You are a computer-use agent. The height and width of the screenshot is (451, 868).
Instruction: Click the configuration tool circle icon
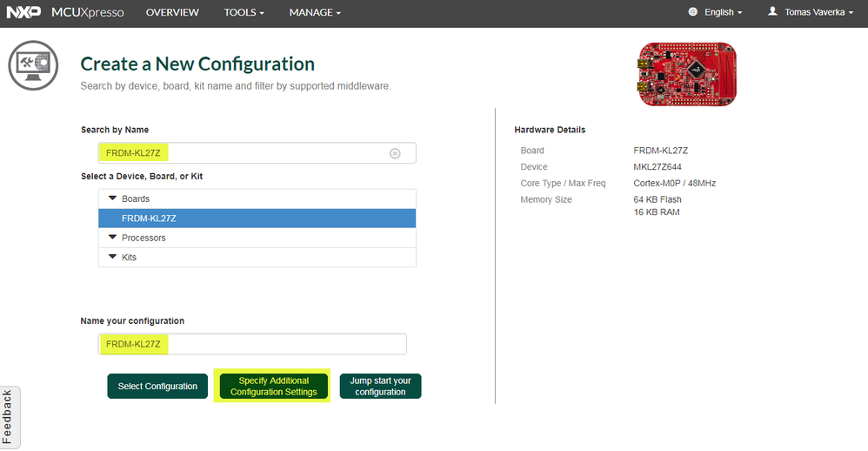click(33, 65)
